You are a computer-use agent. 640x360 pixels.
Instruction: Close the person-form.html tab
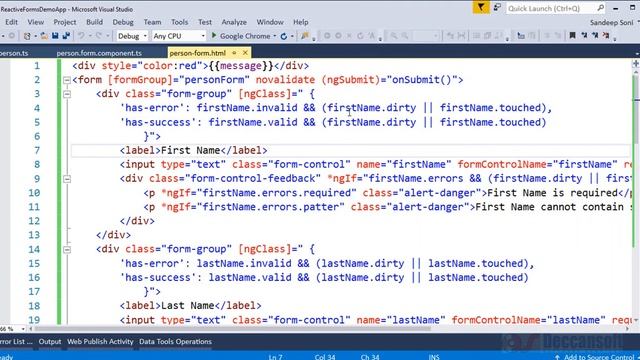(245, 53)
